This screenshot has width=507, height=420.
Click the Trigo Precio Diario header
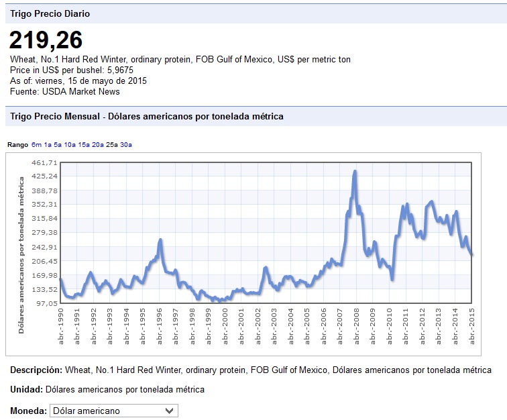50,13
